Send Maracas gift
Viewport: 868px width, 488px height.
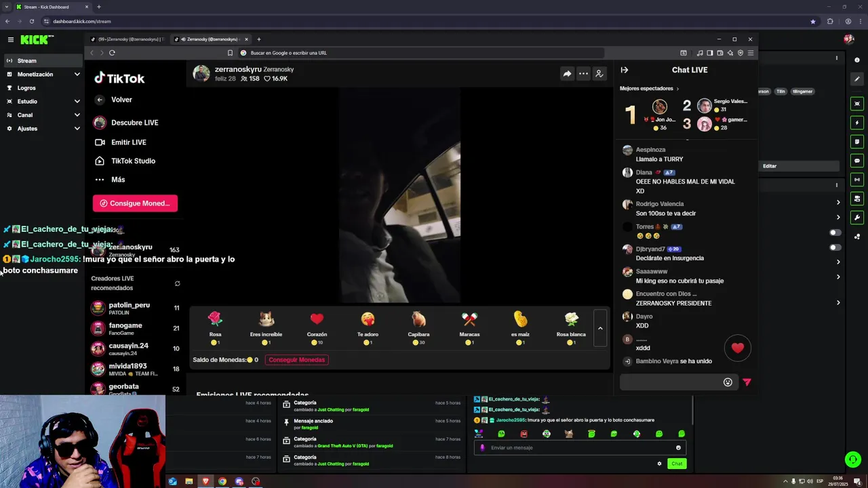click(x=469, y=328)
